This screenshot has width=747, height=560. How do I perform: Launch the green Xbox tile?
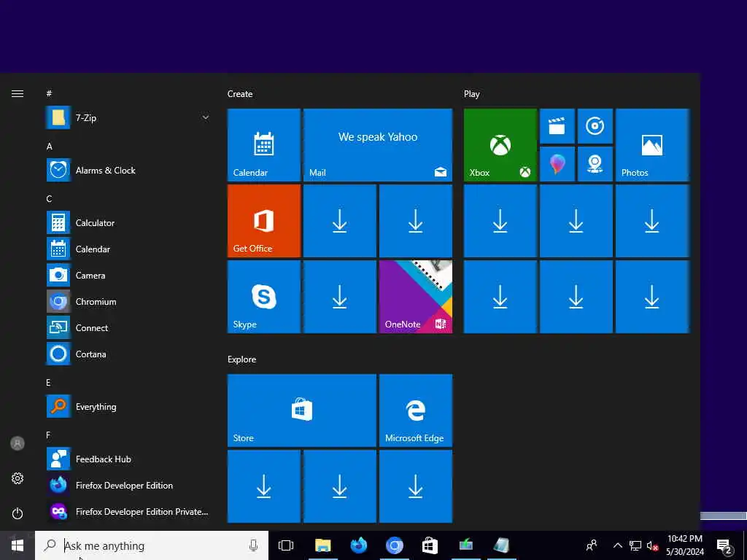(500, 145)
